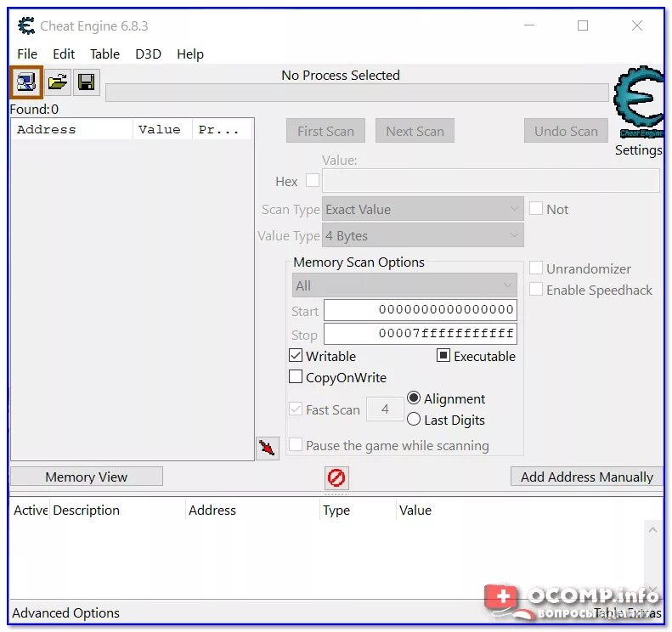Check the CopyOnWrite option

point(296,376)
